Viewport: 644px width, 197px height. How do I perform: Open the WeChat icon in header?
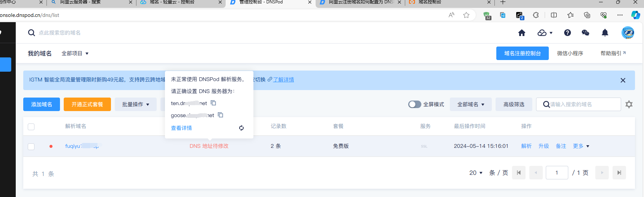(585, 33)
